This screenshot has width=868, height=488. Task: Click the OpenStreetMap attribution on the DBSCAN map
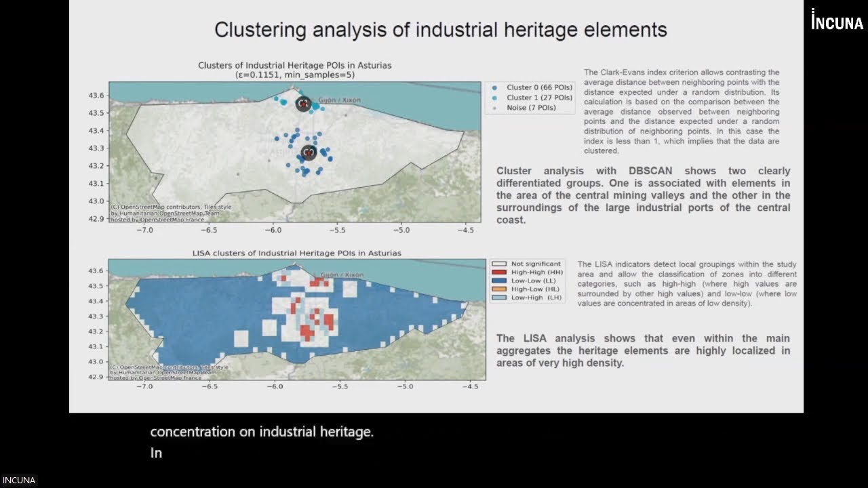point(171,213)
